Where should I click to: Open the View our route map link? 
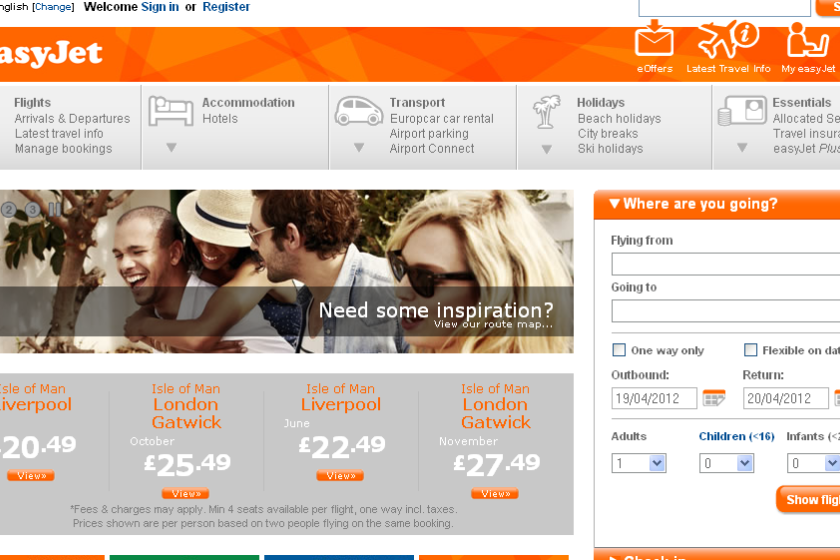[x=493, y=324]
